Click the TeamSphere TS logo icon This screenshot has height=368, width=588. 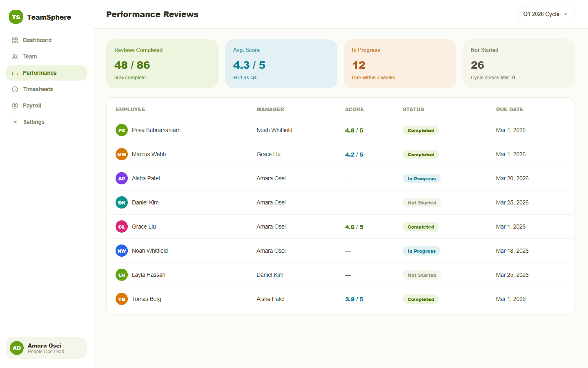click(16, 17)
